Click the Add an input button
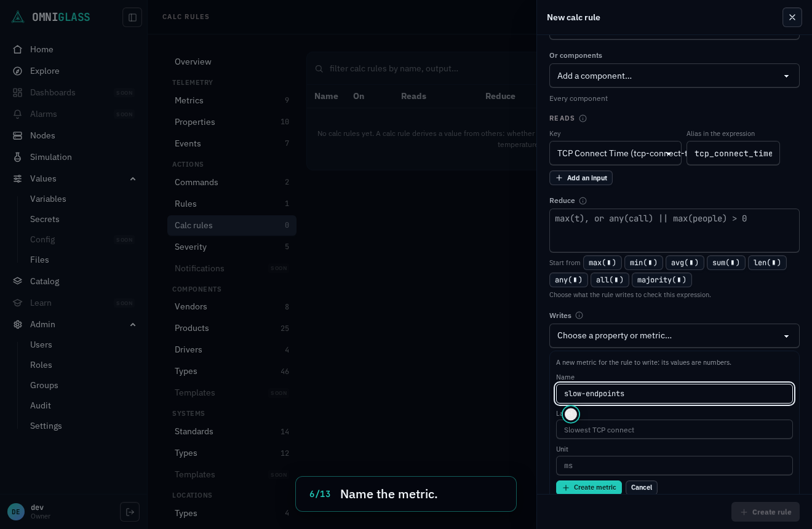 tap(581, 178)
